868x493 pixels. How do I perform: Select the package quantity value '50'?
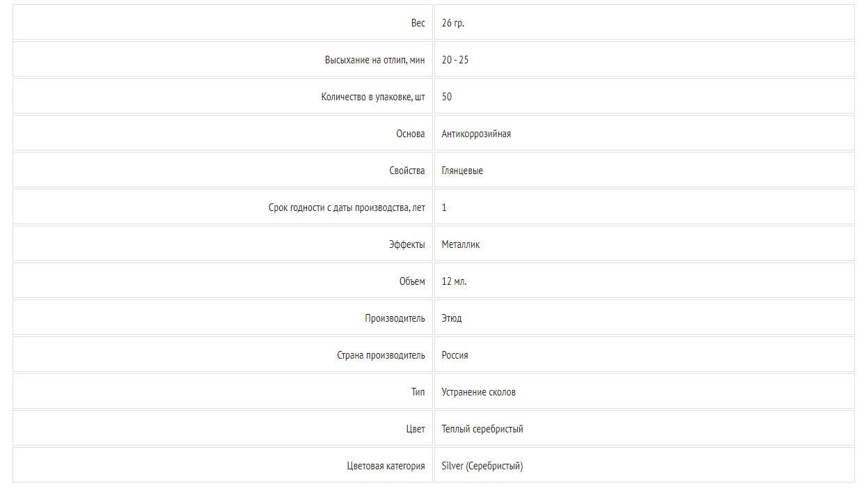click(x=447, y=97)
